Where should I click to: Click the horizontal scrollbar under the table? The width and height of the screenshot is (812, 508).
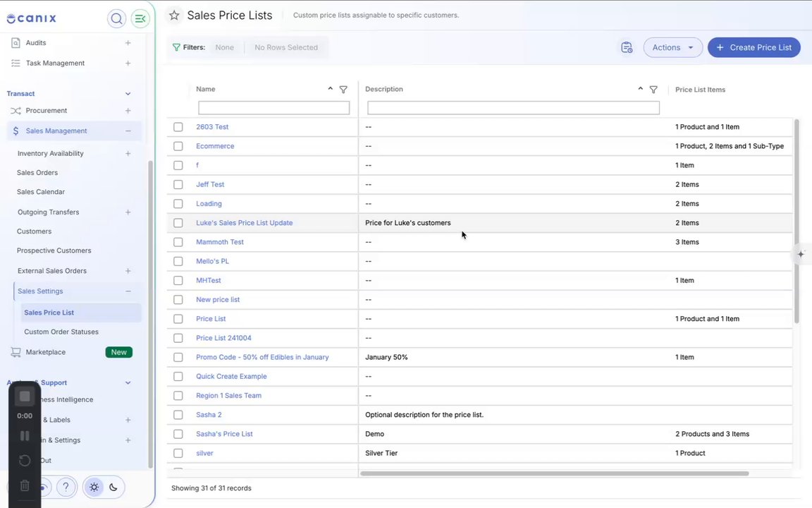click(555, 473)
